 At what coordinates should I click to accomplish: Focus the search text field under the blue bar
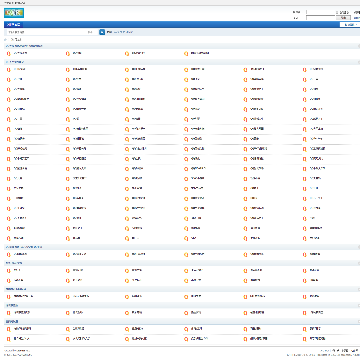[46, 32]
